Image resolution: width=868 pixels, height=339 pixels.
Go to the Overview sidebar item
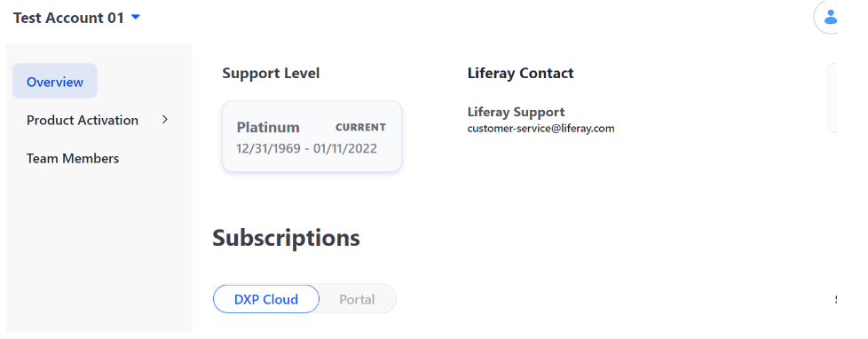[x=55, y=82]
